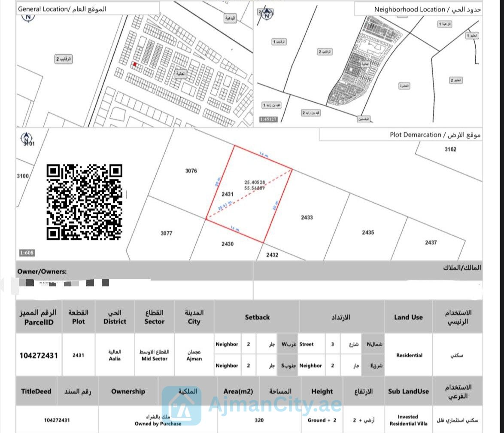Click the 1:608 scale badge
The image size is (504, 433).
click(27, 253)
